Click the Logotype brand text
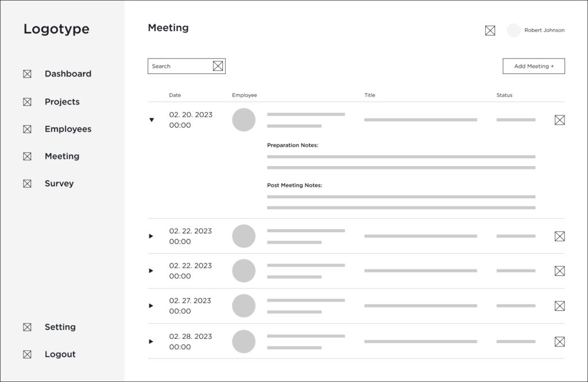The width and height of the screenshot is (588, 382). [x=56, y=29]
